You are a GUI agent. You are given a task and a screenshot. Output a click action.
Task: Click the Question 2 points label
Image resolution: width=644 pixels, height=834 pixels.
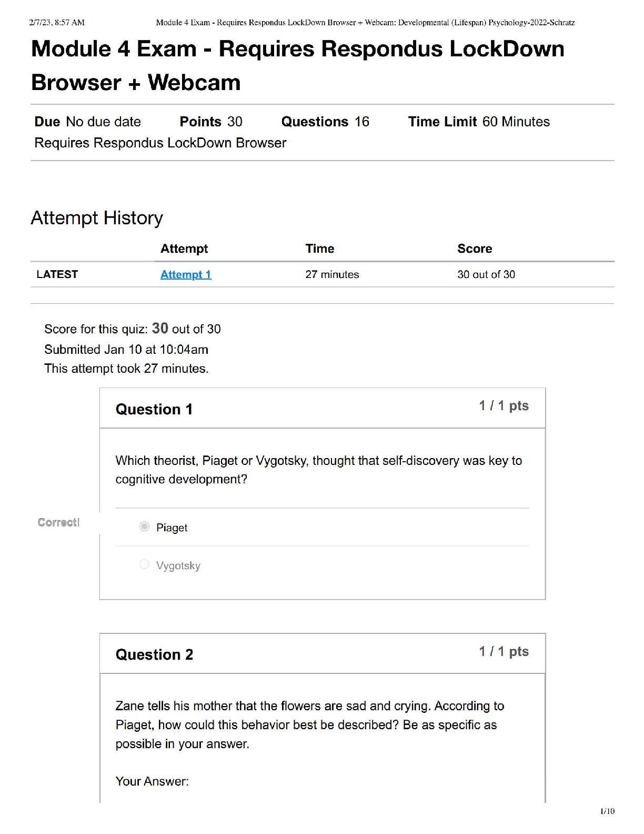point(504,652)
